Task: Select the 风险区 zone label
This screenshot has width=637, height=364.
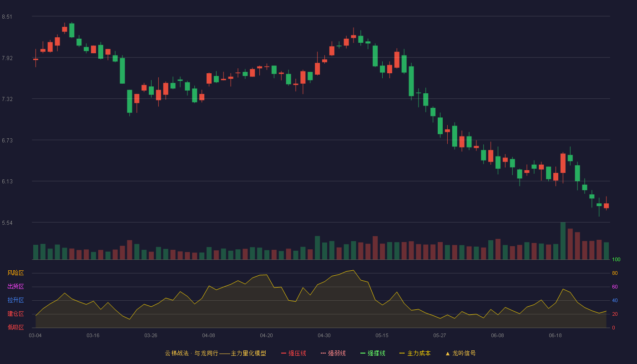Action: [15, 273]
